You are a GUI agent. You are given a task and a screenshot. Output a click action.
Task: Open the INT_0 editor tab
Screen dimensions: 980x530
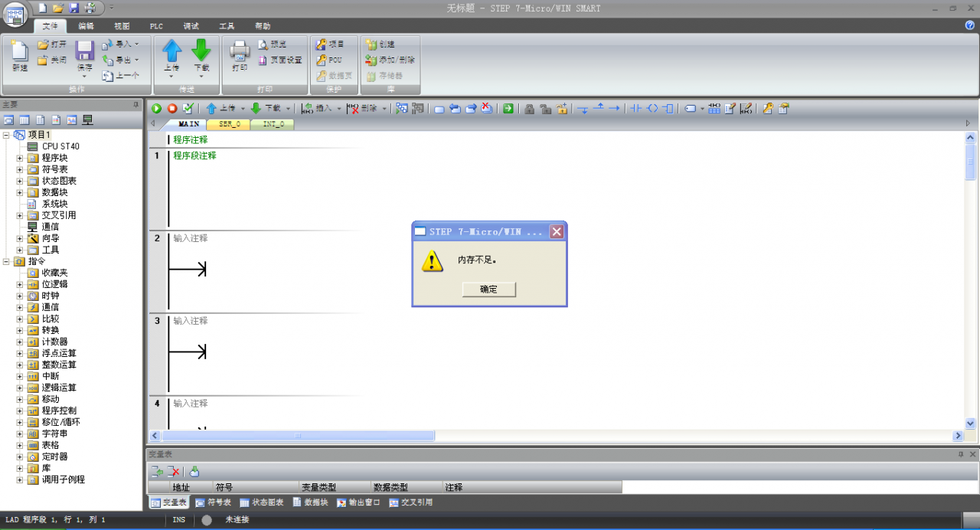273,123
